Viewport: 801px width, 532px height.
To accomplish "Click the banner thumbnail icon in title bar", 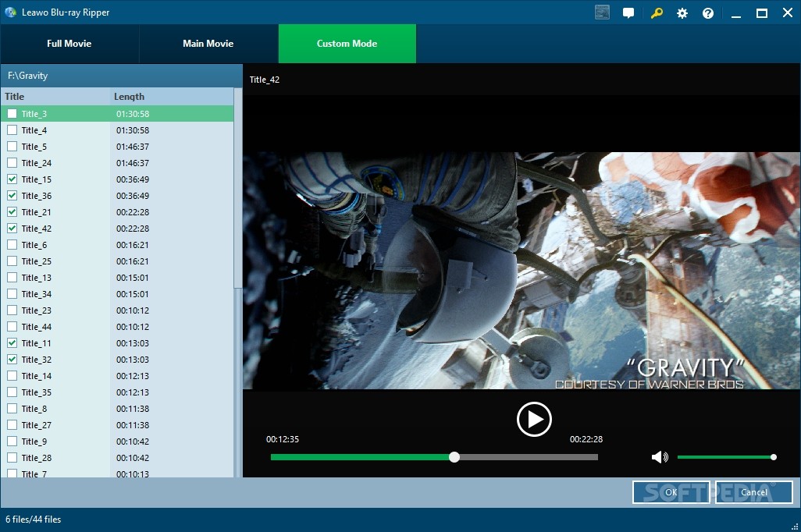I will pos(601,12).
